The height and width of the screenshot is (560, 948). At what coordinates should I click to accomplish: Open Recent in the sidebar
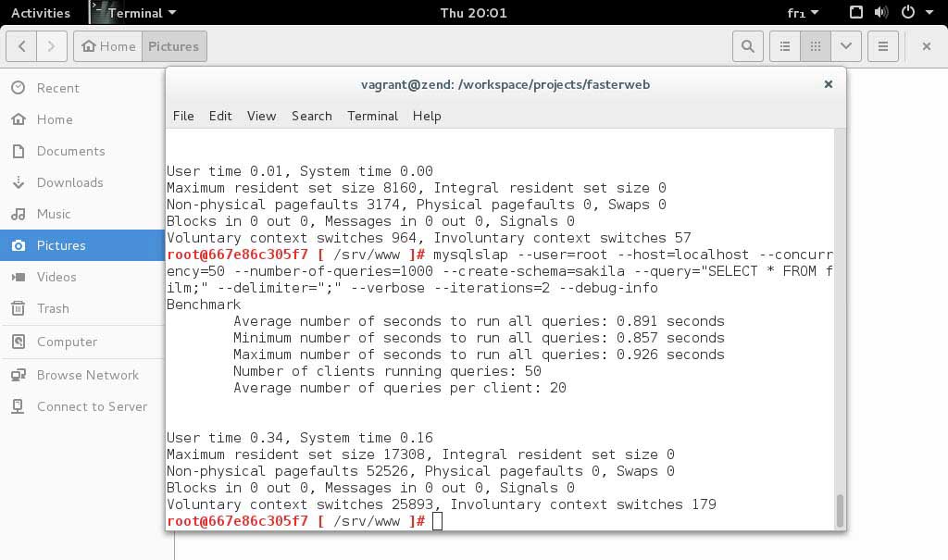click(x=82, y=88)
